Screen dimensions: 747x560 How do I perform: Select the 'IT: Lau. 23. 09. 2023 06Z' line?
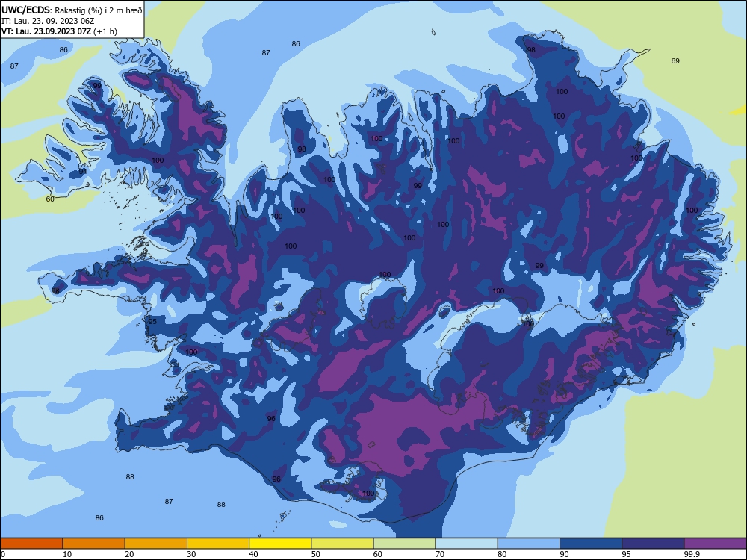pos(48,21)
